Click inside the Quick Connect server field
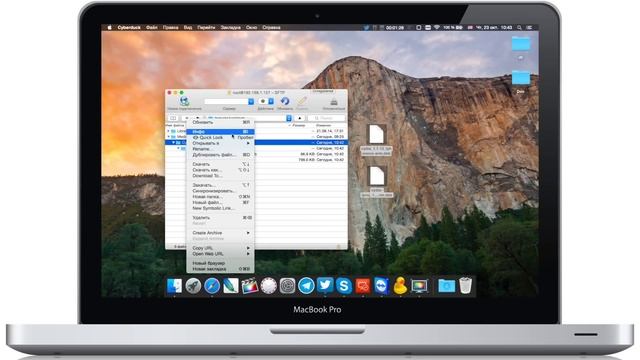Screen dimensions: 640x360 (226, 101)
